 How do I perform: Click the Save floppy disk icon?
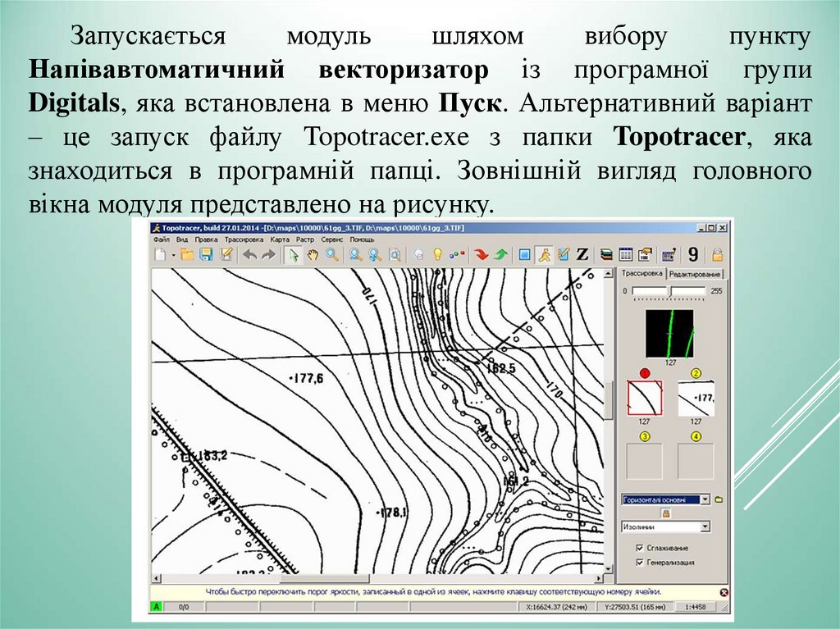click(206, 255)
